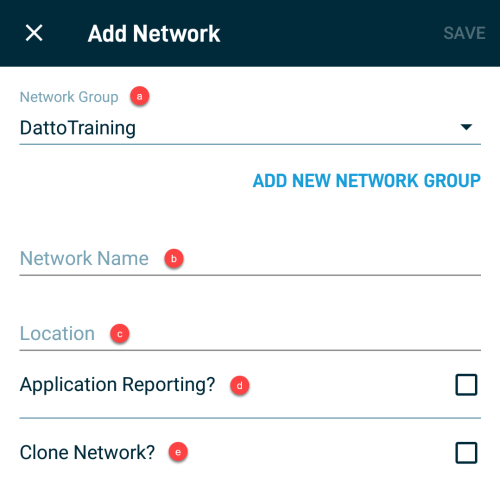The width and height of the screenshot is (500, 485).
Task: Enable the Application Reporting checkbox
Action: [x=466, y=385]
